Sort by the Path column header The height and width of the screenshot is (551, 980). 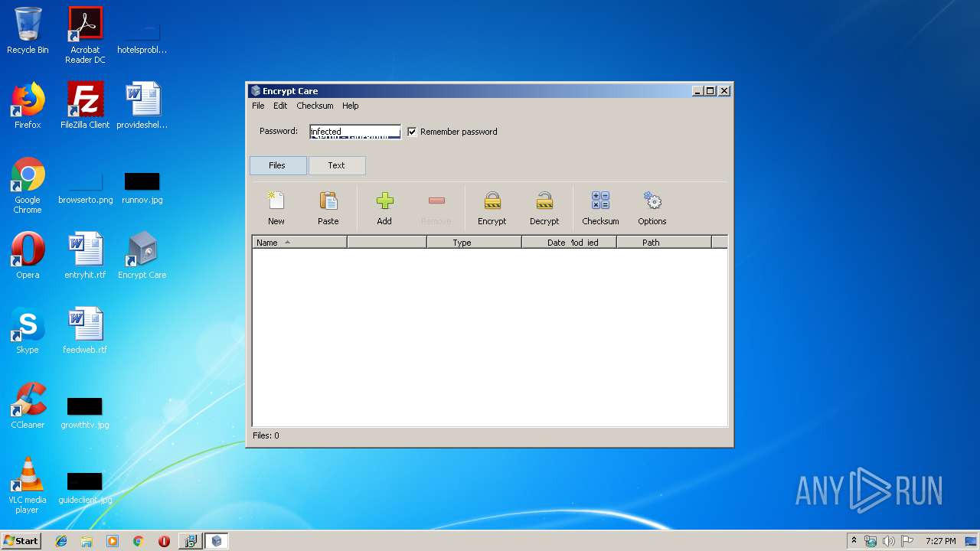664,243
